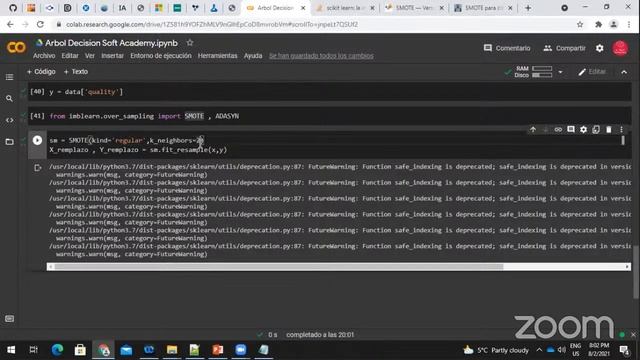Expand the RAM and Disco runtime dropdown arrow
The image size is (640, 360).
[x=560, y=72]
